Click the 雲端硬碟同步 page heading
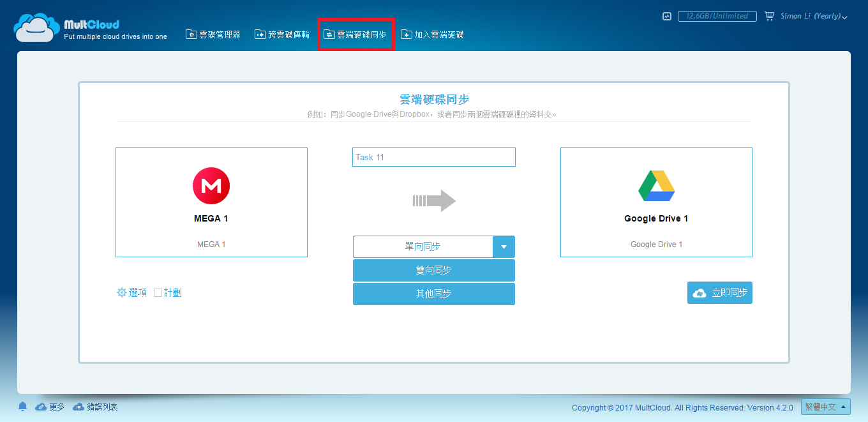 pyautogui.click(x=434, y=99)
